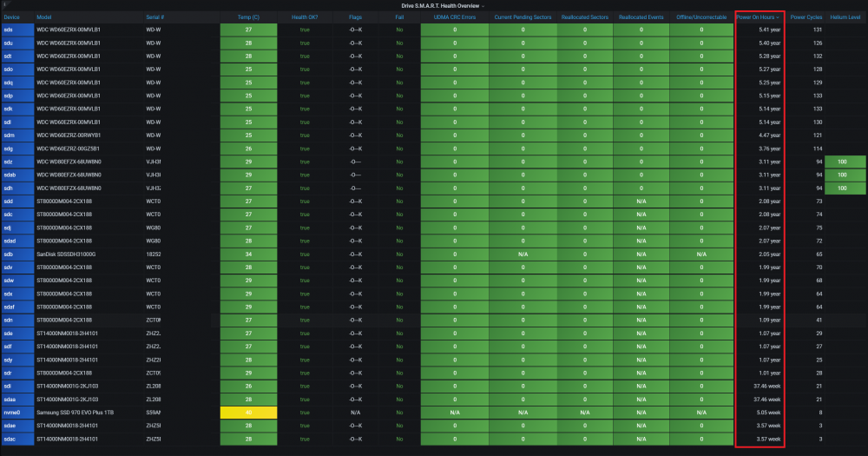Select the power cycles value 41
The image size is (868, 456).
(x=819, y=321)
